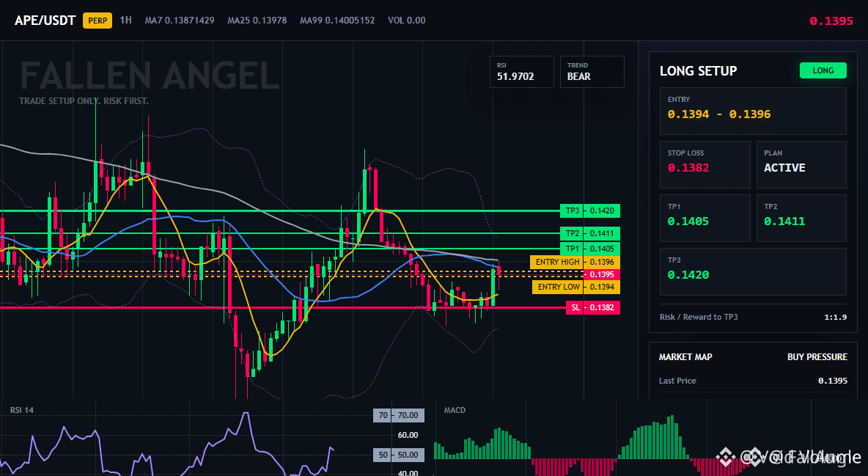Click the MA7 0.13871429 indicator label
Viewport: 868px width, 476px height.
(180, 21)
